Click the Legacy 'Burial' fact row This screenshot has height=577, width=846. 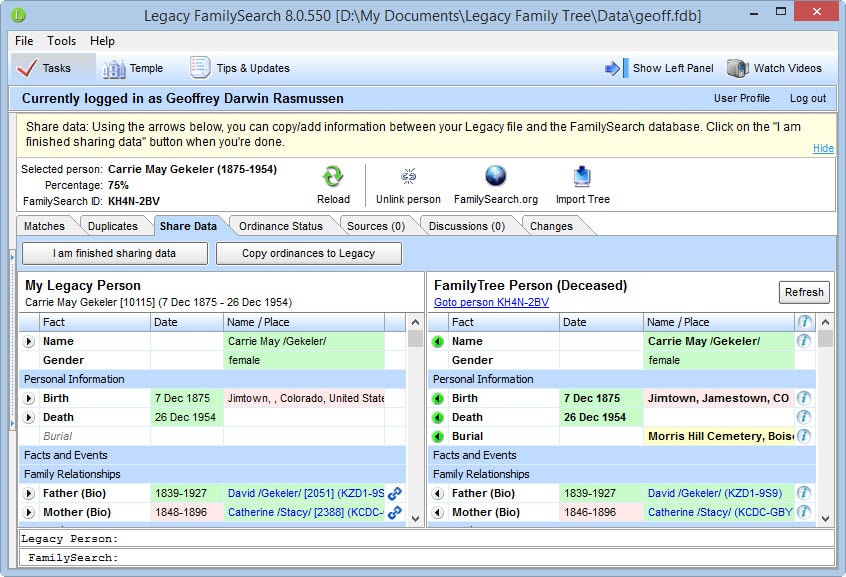tap(213, 436)
